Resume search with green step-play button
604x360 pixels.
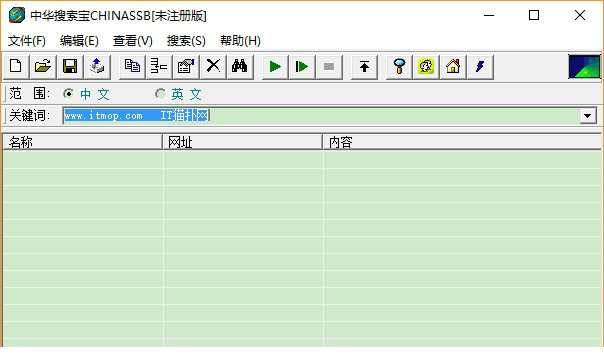pos(302,67)
